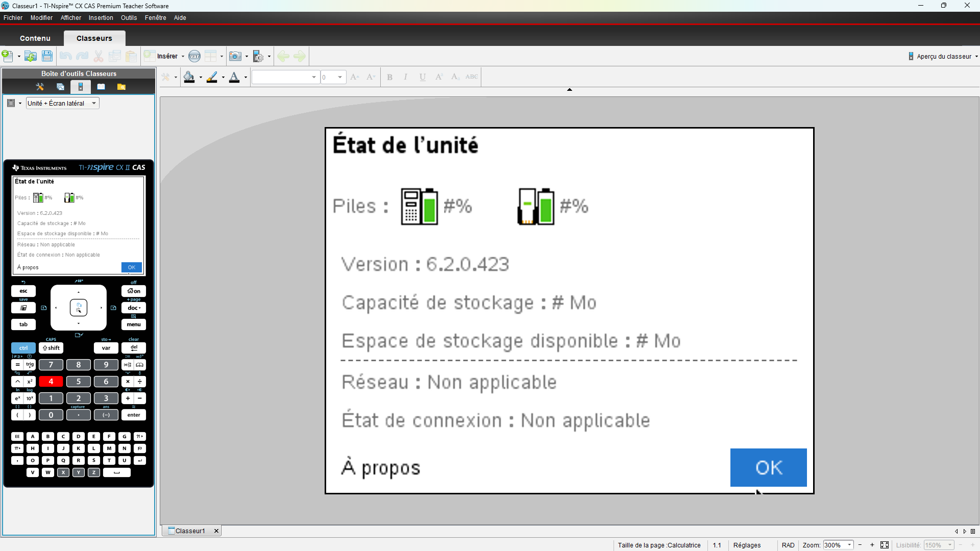Screen dimensions: 980x551
Task: Toggle superscript text formatting
Action: point(439,77)
